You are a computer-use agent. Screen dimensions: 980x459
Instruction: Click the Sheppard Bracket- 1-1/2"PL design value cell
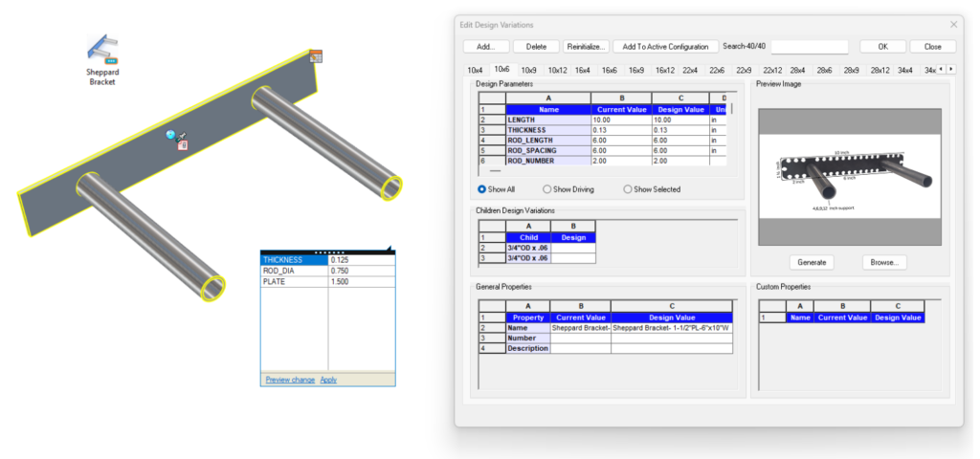tap(672, 328)
